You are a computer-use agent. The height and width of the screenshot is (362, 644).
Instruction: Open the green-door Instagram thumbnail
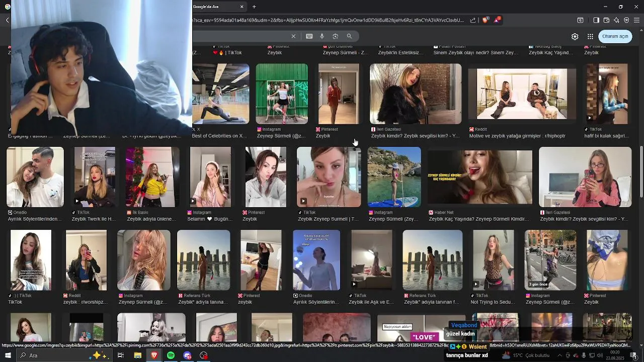point(282,94)
